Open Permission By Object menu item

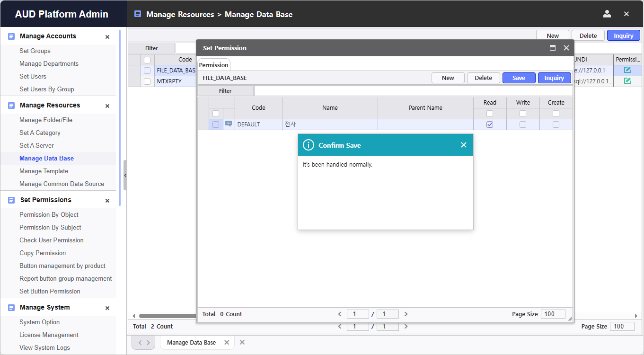tap(49, 214)
